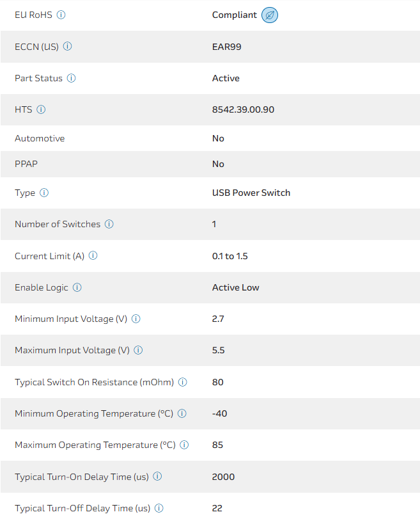Show info for HTS code
420x519 pixels.
click(x=41, y=109)
